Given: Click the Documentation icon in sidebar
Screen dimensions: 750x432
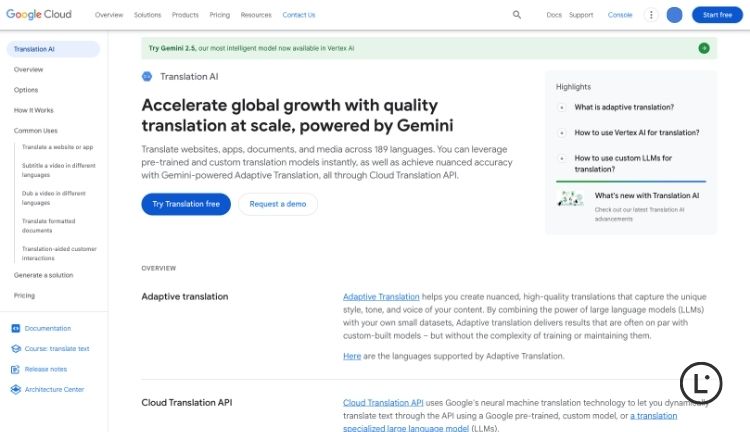Looking at the screenshot, I should coord(16,328).
